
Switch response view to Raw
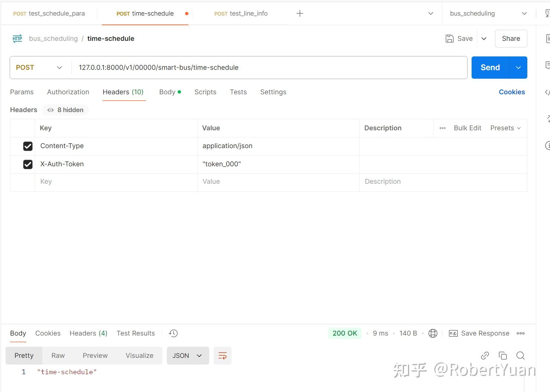tap(58, 356)
